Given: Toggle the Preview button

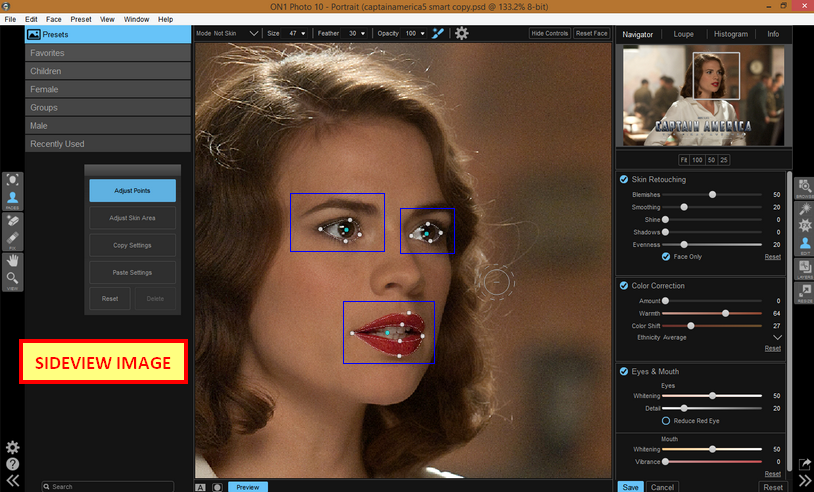Looking at the screenshot, I should point(248,487).
